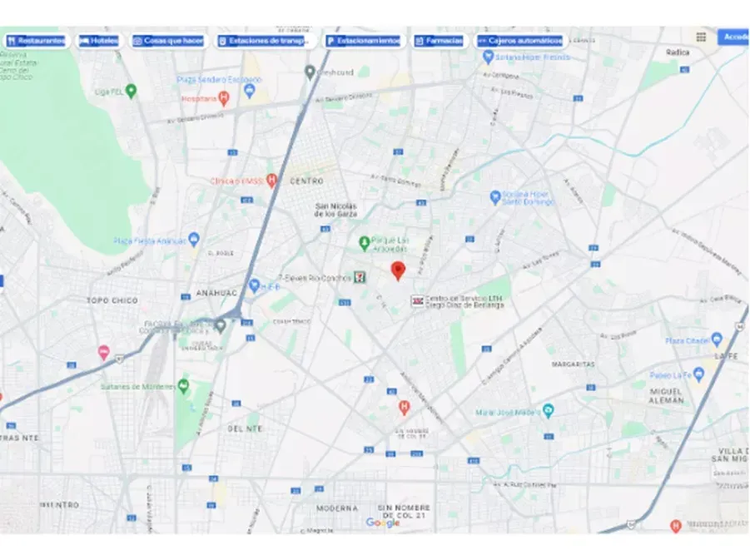Open the Plaza Fiesta Anáhuac shopping pin
This screenshot has width=750, height=560.
pos(194,239)
